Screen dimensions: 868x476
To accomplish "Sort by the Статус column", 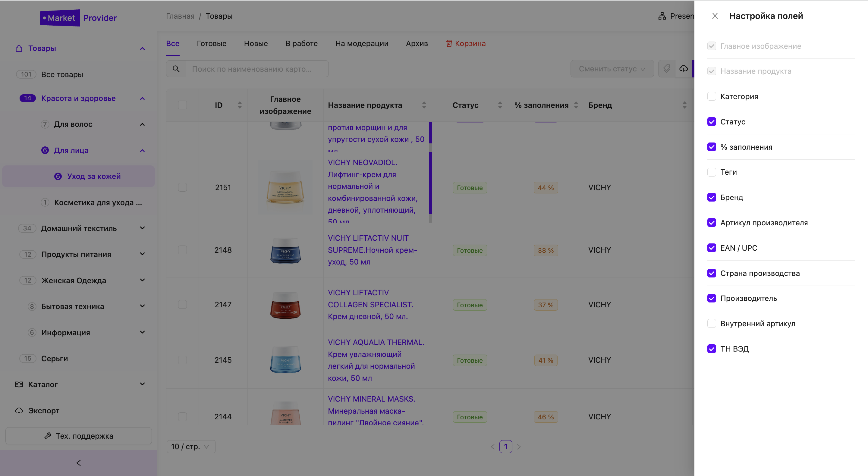I will (x=500, y=105).
